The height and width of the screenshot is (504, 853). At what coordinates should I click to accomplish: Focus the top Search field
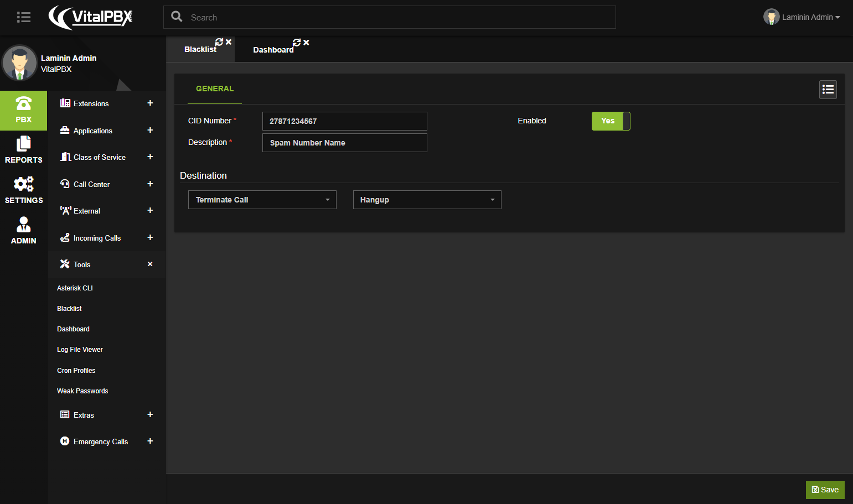pyautogui.click(x=390, y=17)
